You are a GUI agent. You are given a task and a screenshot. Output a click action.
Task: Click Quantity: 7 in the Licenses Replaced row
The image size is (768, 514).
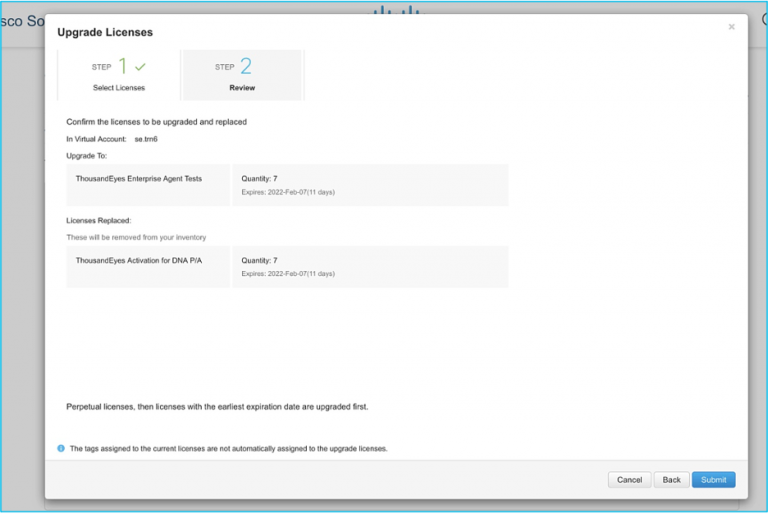coord(259,260)
